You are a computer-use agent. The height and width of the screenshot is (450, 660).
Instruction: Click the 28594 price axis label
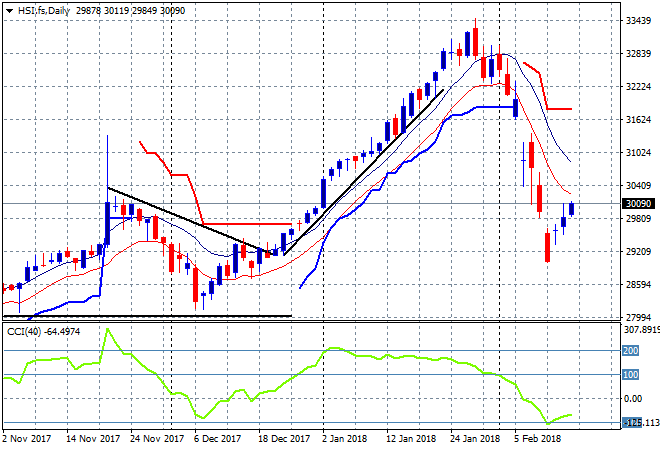pos(638,285)
